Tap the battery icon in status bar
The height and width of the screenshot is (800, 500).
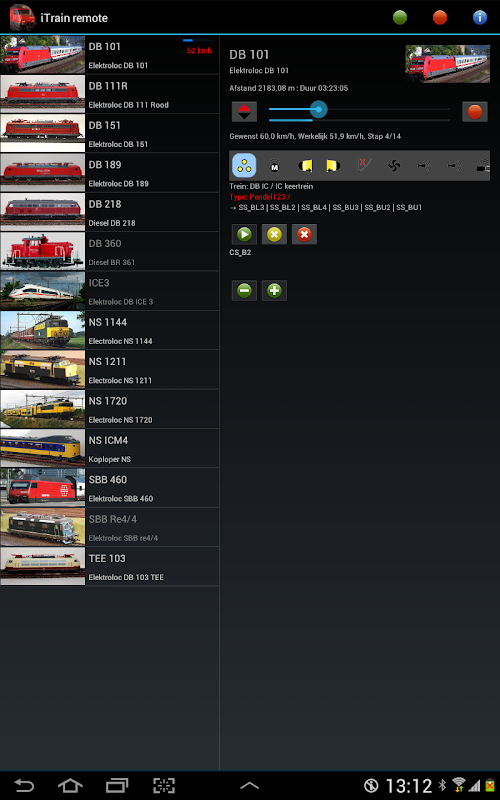(490, 785)
